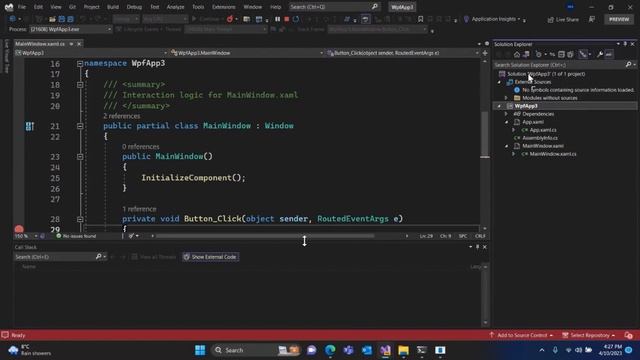Click the Properties wrench icon
This screenshot has height=360, width=640.
[600, 54]
